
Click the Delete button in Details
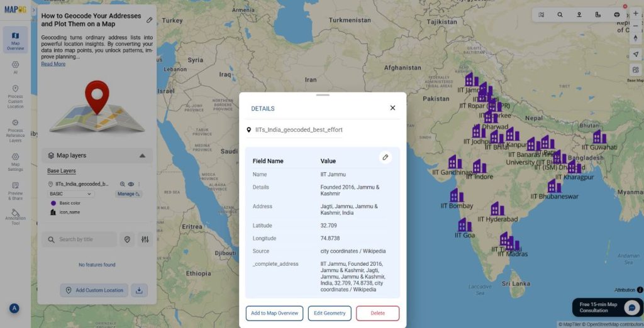click(378, 313)
